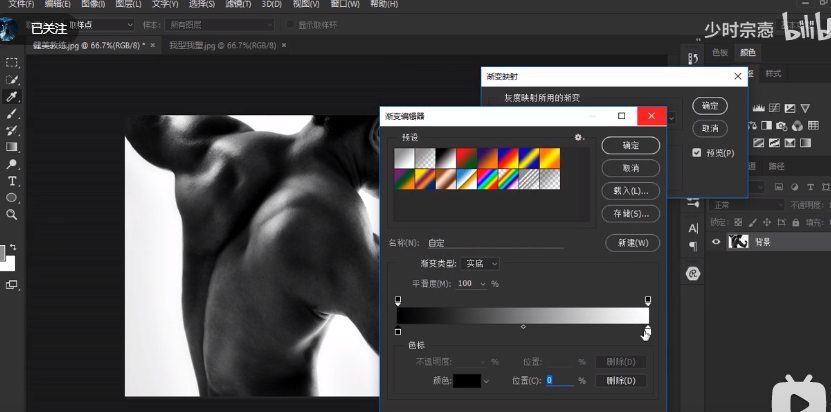Open the Paragraph panel icon

[x=693, y=246]
